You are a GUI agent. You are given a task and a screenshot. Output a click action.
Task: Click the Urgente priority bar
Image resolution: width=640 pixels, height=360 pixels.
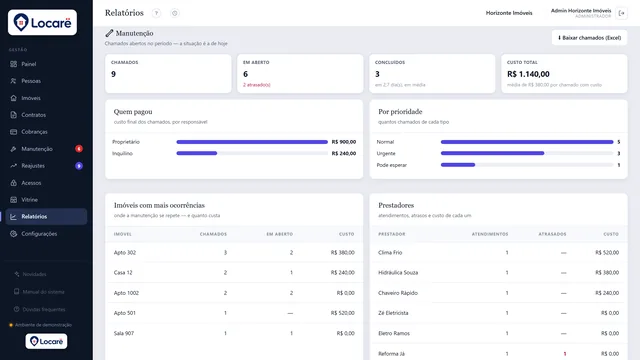(x=527, y=153)
